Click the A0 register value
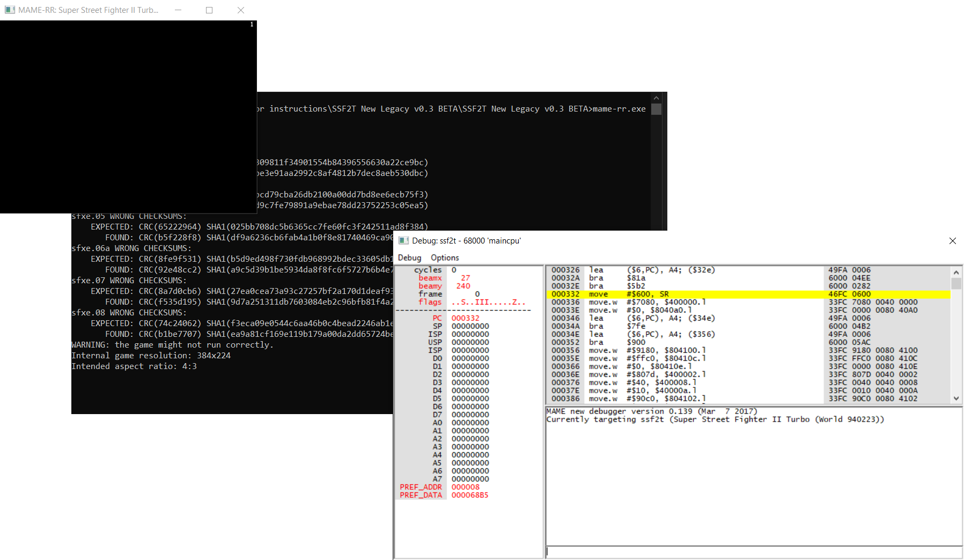 [x=470, y=423]
